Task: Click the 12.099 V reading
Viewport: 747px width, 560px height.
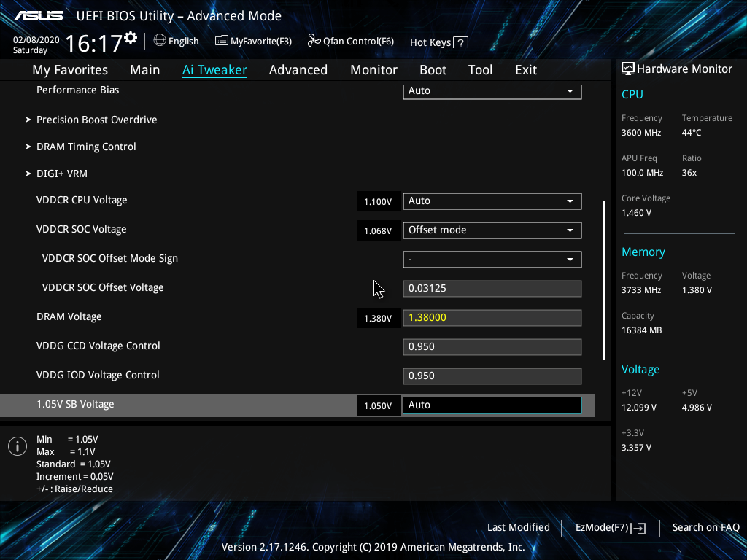Action: [x=639, y=408]
